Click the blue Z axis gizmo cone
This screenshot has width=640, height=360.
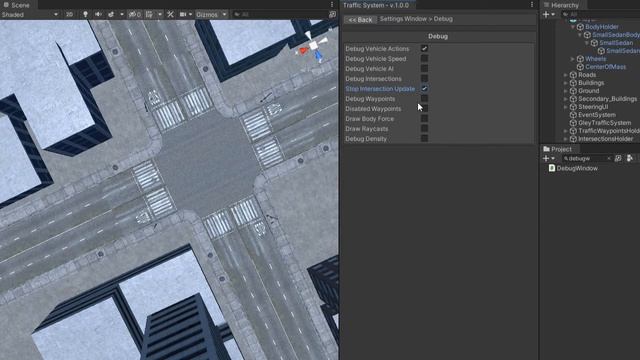[319, 56]
